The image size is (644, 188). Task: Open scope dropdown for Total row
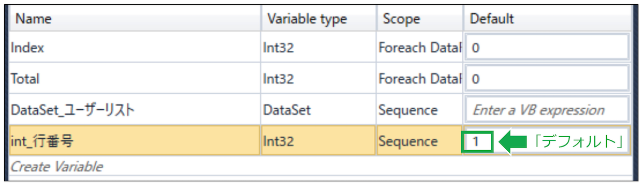(x=419, y=78)
